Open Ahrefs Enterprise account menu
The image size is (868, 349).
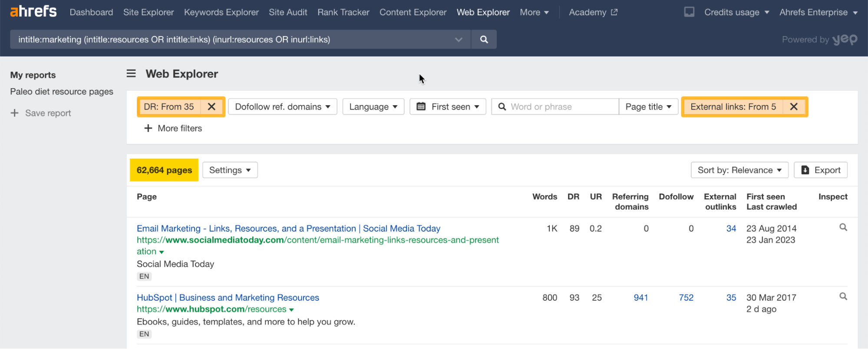(818, 12)
